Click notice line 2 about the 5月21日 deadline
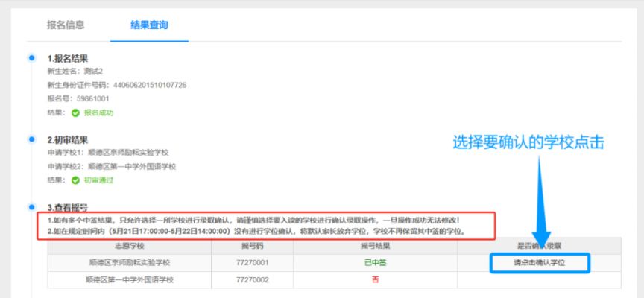Screen dimensions: 644x298 click(x=257, y=232)
